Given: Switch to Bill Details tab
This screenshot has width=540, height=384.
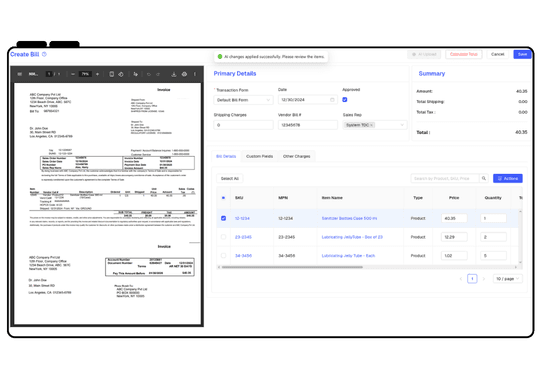Looking at the screenshot, I should [226, 156].
